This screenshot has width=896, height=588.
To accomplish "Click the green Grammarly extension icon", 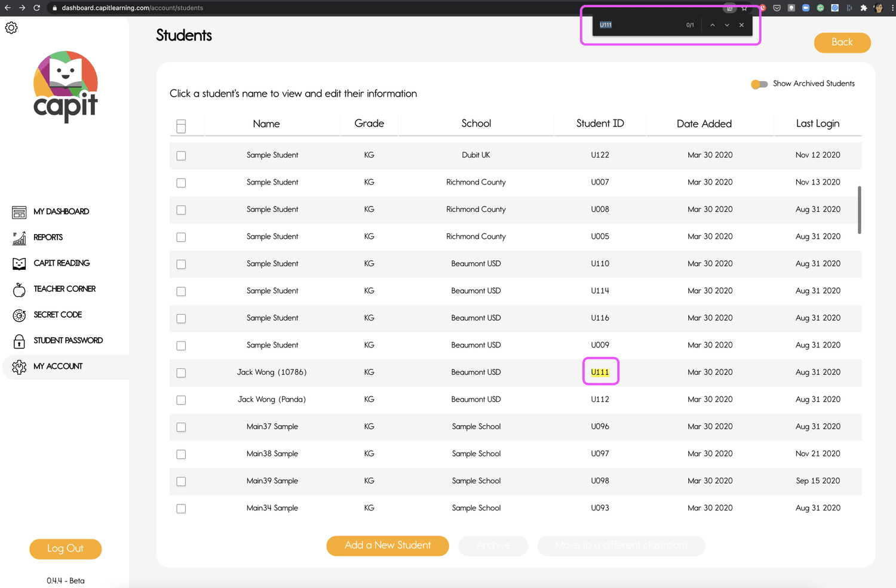I will pyautogui.click(x=820, y=8).
